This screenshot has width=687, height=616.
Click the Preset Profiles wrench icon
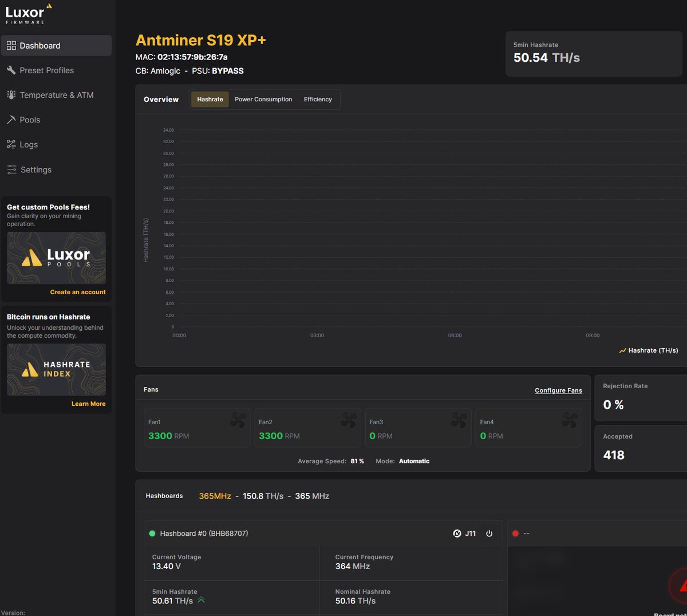pyautogui.click(x=11, y=70)
